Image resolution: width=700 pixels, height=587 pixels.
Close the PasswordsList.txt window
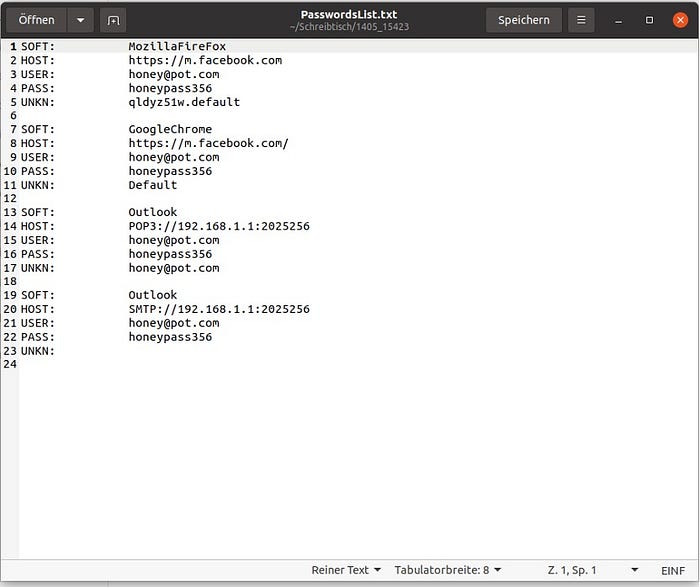click(680, 20)
